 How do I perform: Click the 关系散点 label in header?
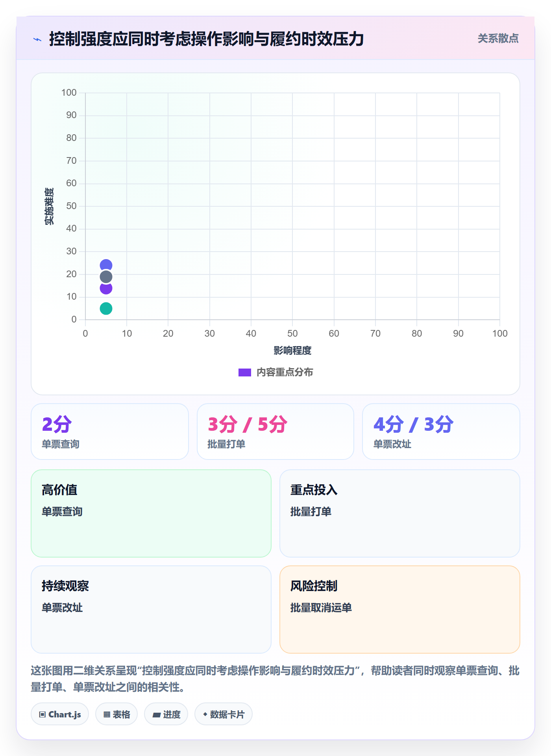(x=498, y=39)
